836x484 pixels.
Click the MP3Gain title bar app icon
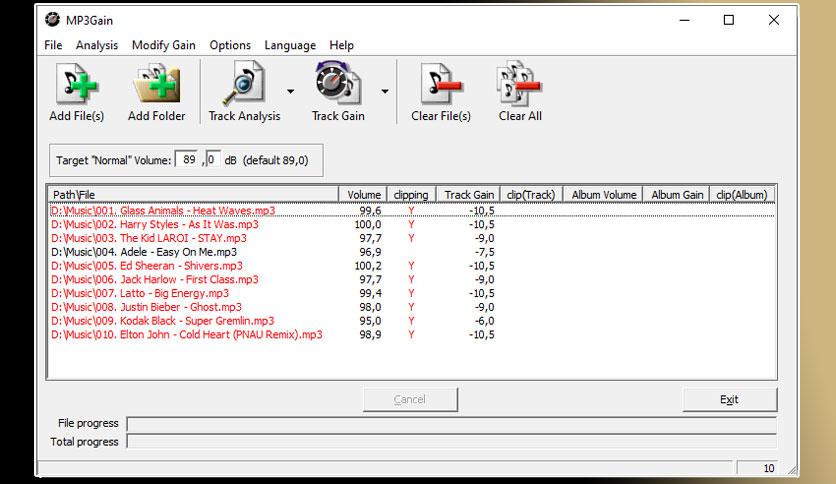point(52,20)
